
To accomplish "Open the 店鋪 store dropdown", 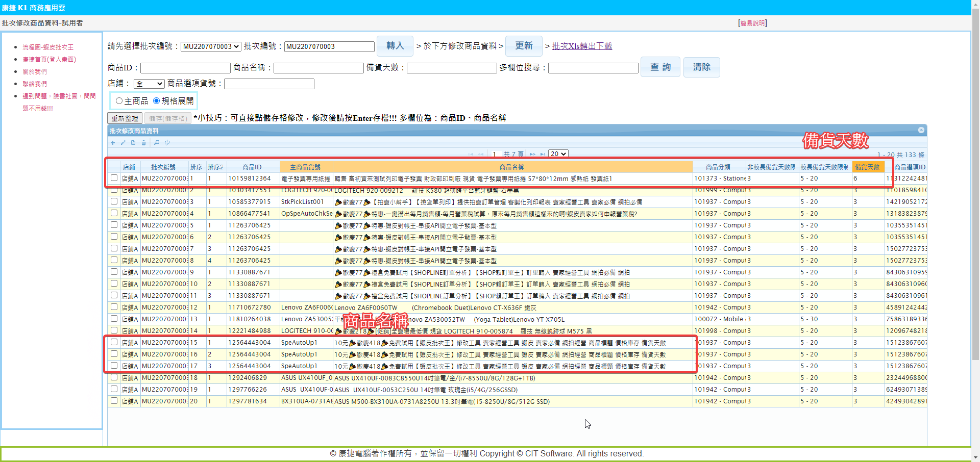I will coord(149,84).
